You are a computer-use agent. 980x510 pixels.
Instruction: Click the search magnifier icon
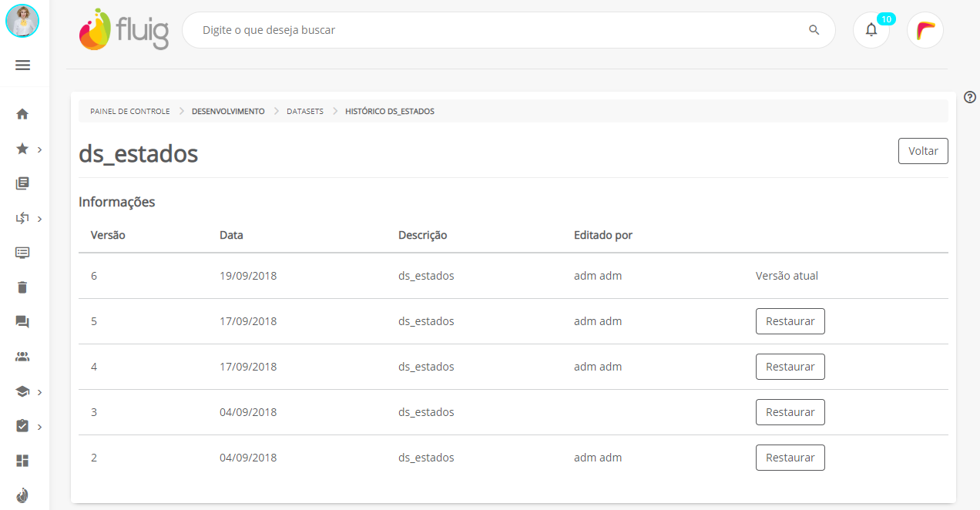tap(814, 30)
